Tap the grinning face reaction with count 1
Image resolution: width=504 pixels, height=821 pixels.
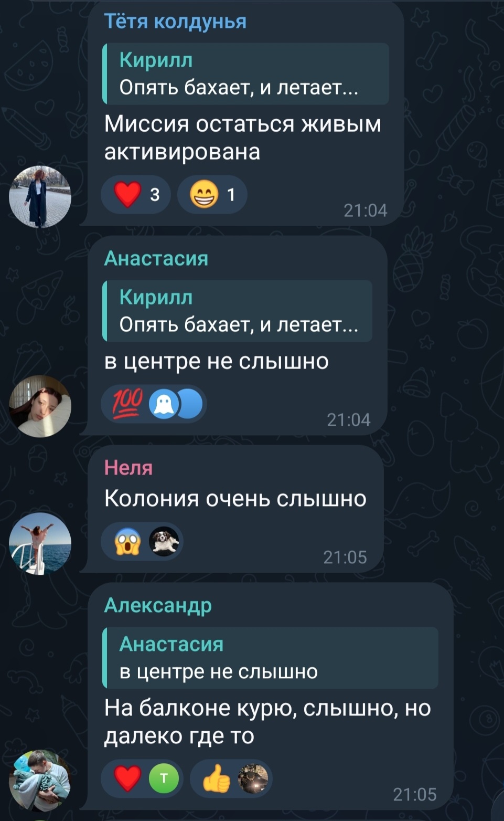(x=212, y=195)
